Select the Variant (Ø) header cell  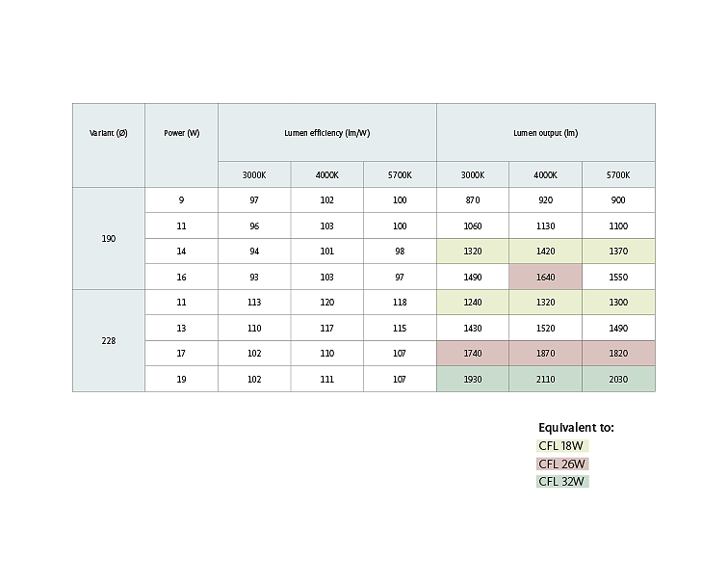pyautogui.click(x=109, y=146)
